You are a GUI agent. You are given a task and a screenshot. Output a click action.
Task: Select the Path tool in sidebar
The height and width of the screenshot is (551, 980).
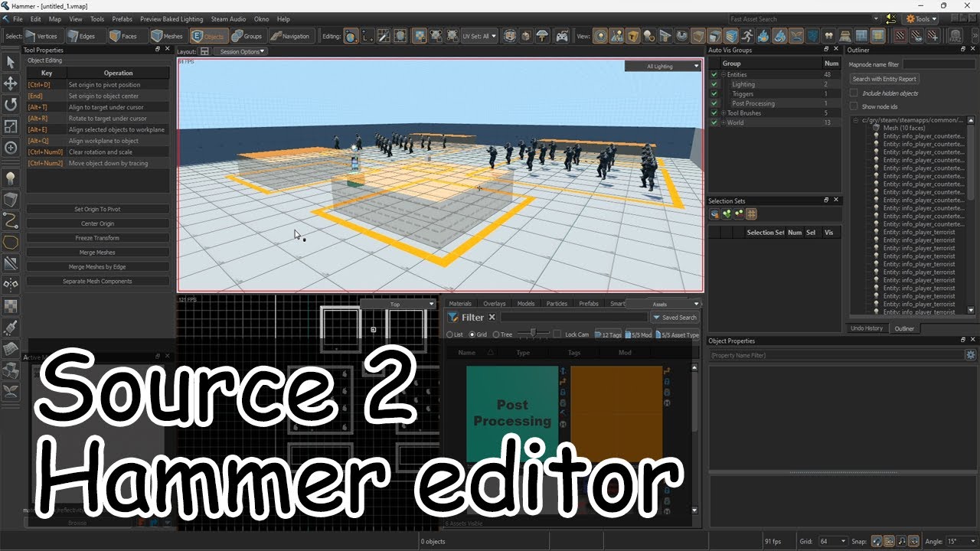pyautogui.click(x=11, y=220)
